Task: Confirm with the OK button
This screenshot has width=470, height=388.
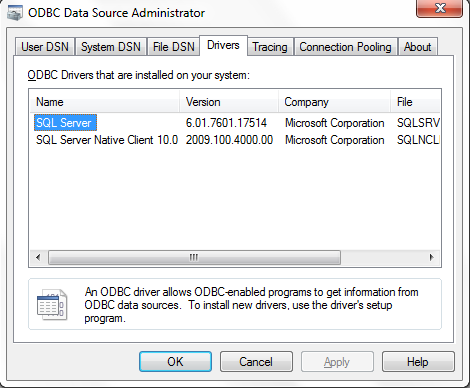Action: point(175,362)
